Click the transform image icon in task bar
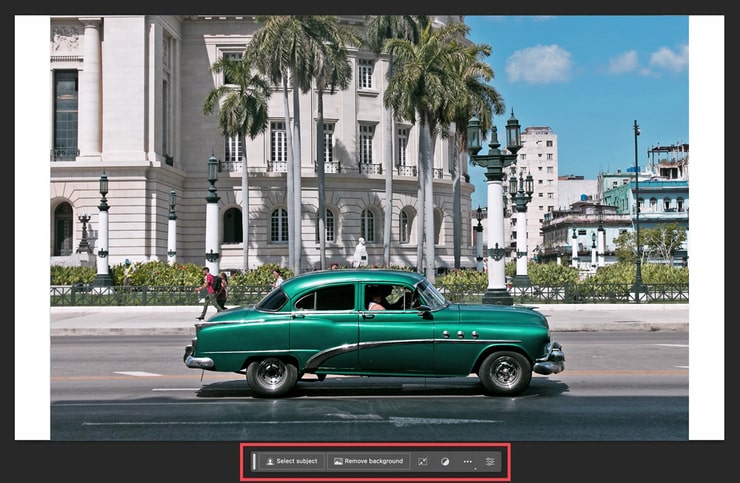The image size is (740, 483). (422, 461)
